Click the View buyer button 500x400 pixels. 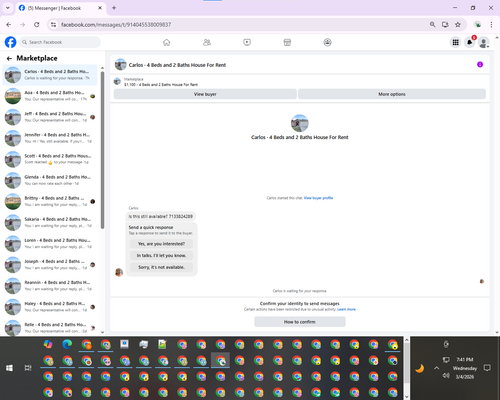coord(205,94)
